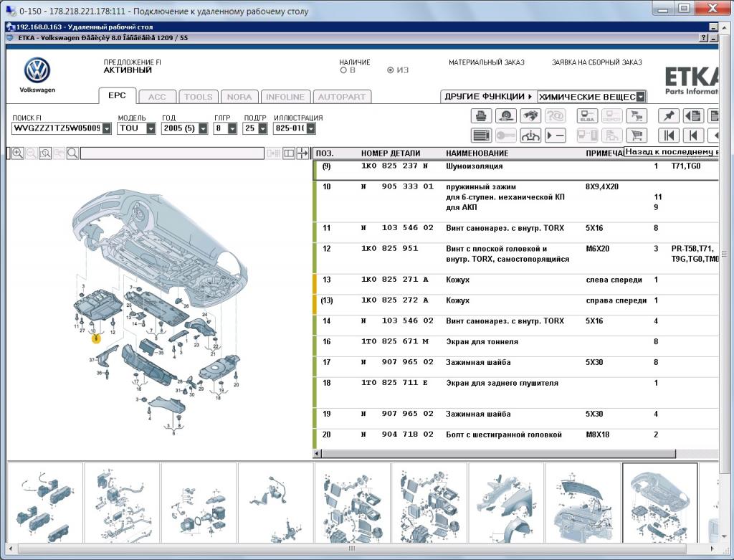Click the zoom region magnifier icon

tap(45, 153)
